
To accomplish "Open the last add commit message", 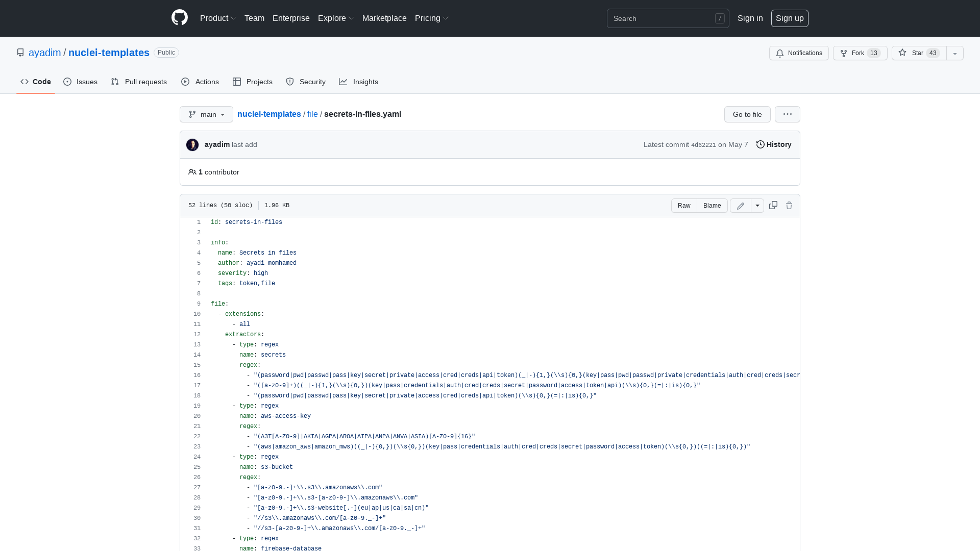I will point(244,144).
